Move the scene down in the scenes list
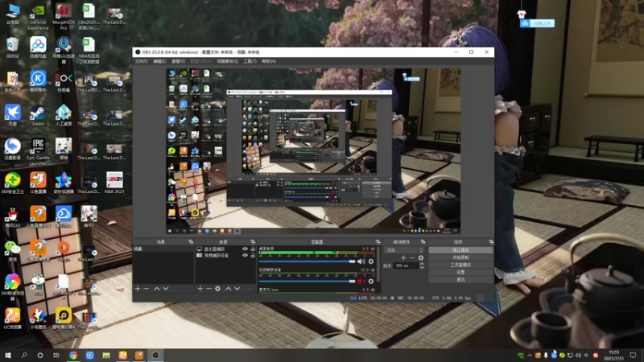Viewport: 644px width, 362px height. [166, 289]
